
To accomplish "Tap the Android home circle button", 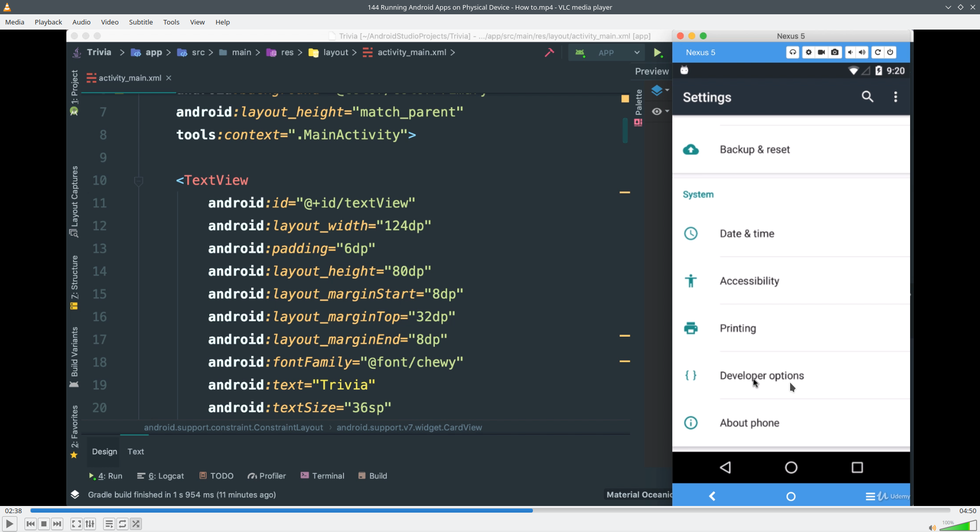I will click(791, 467).
